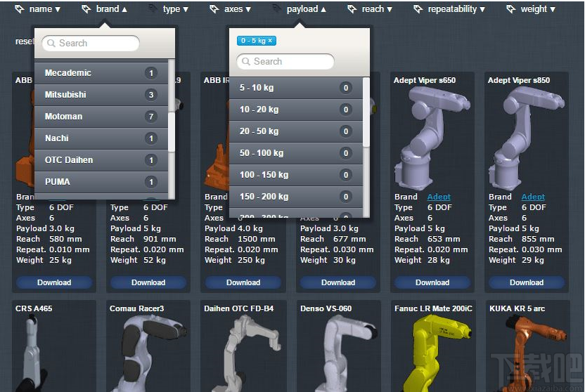
Task: Remove the 0 - 5 kg payload filter tag
Action: pyautogui.click(x=270, y=41)
